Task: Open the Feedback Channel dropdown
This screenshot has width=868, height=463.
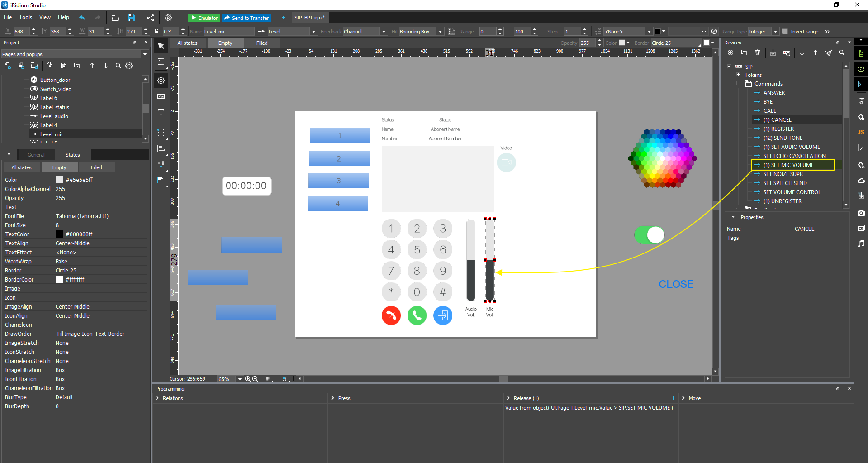Action: pyautogui.click(x=383, y=31)
